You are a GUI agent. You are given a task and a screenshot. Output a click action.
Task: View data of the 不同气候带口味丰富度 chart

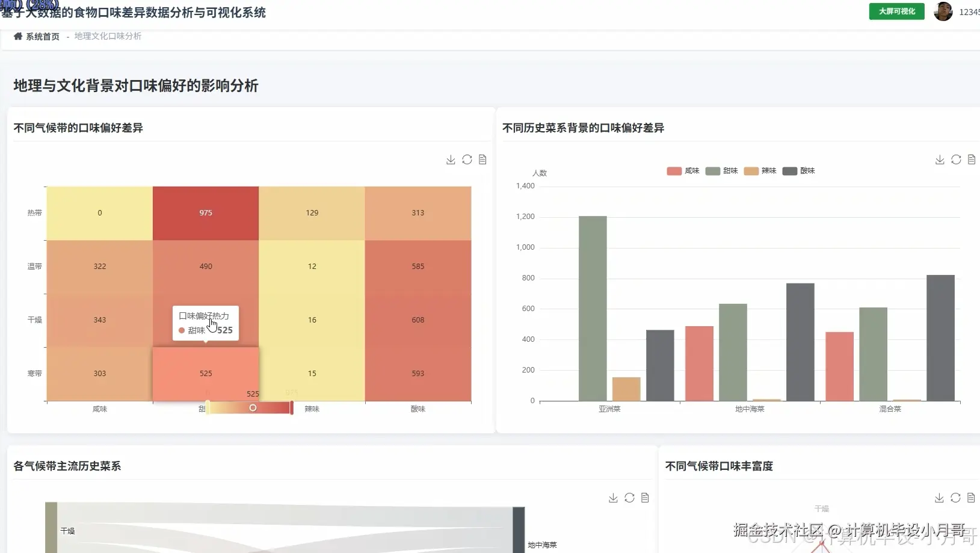(971, 498)
